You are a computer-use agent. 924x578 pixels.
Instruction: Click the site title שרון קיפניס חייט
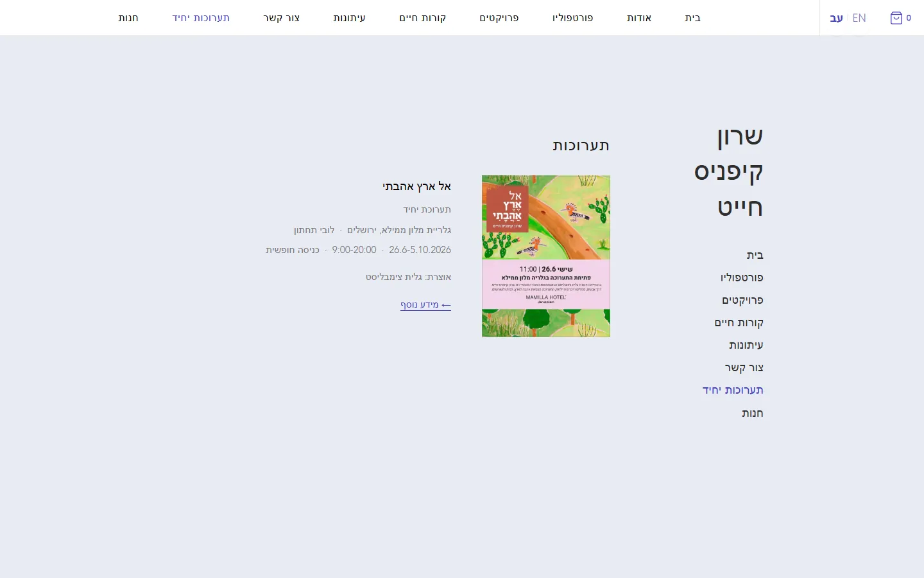pos(729,171)
